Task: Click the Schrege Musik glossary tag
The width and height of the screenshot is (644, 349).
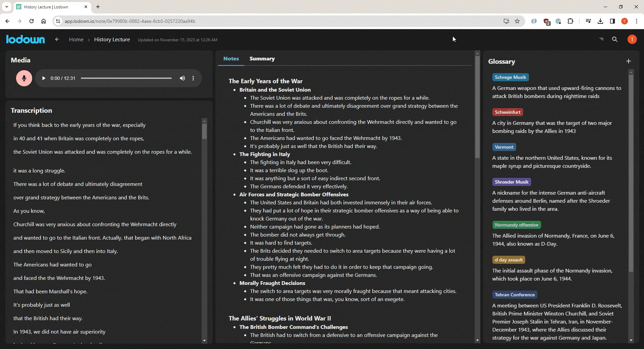Action: [x=510, y=77]
